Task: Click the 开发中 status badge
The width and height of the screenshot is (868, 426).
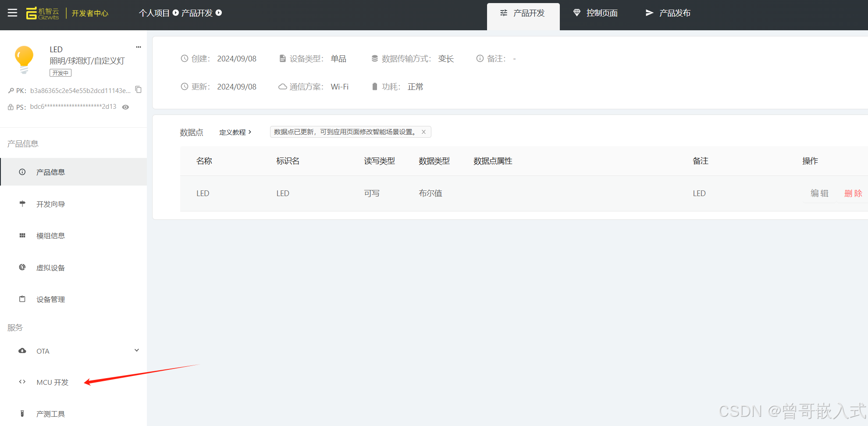Action: pos(60,73)
